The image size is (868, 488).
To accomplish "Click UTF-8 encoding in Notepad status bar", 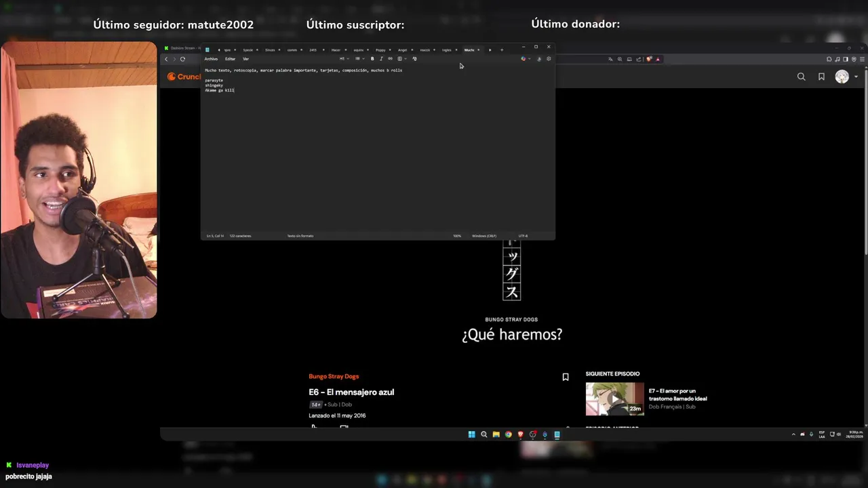I will pyautogui.click(x=523, y=236).
